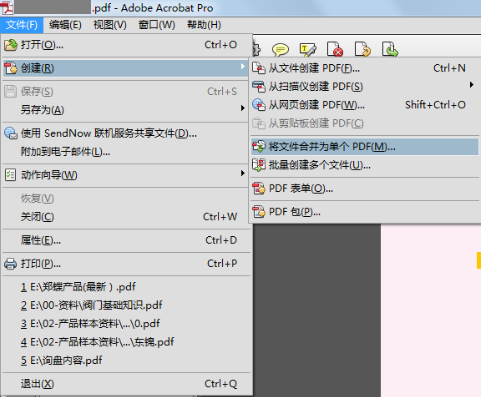This screenshot has height=397, width=481.
Task: Open the 编辑(E) menu
Action: (x=65, y=25)
